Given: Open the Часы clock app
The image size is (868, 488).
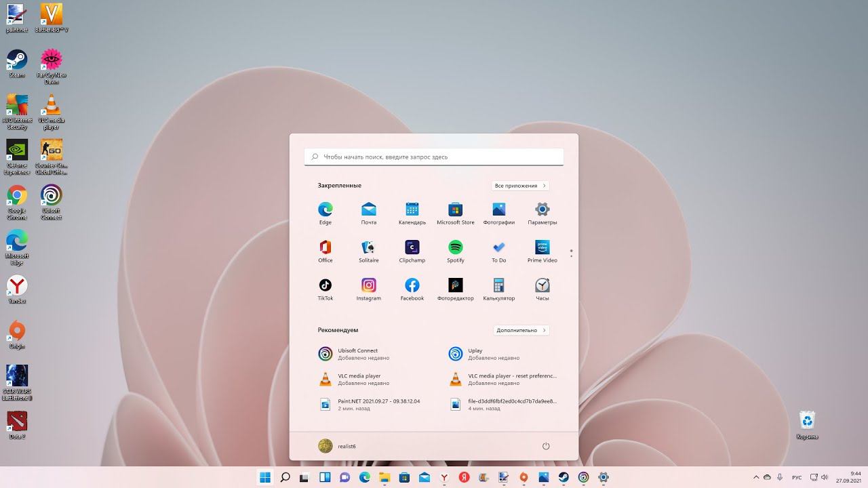Looking at the screenshot, I should click(542, 289).
